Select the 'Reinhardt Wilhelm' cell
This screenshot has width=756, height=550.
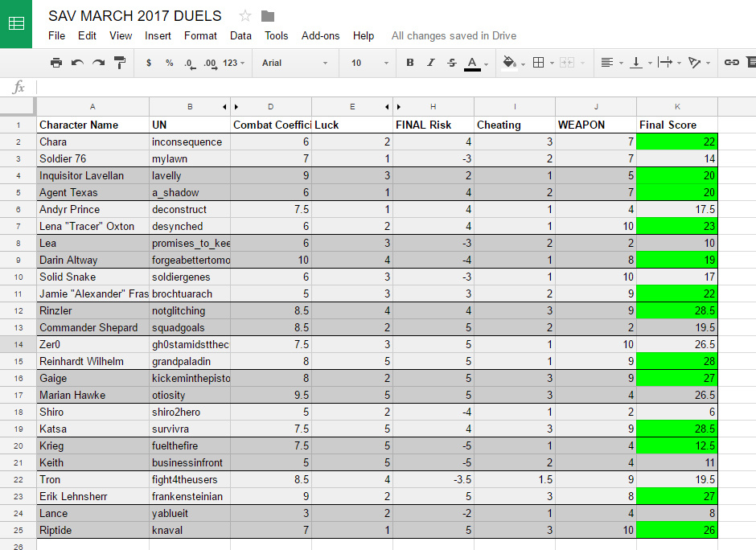click(93, 361)
